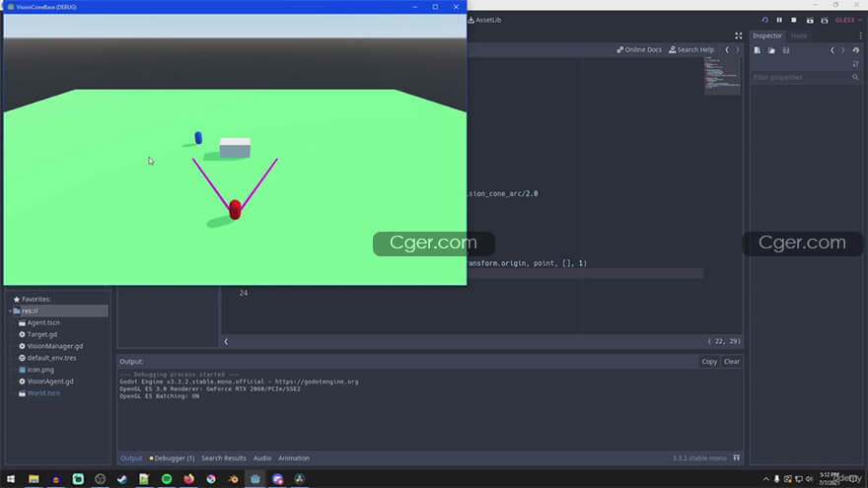Go to previous script history arrow
Image resolution: width=868 pixels, height=488 pixels.
pos(727,50)
